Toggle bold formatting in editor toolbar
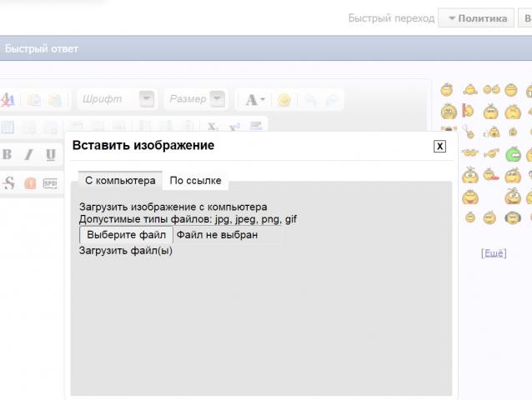Image resolution: width=532 pixels, height=400 pixels. pyautogui.click(x=7, y=155)
